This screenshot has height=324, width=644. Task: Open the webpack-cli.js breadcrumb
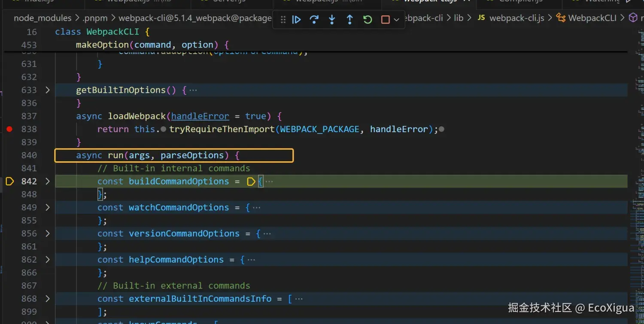tap(517, 18)
